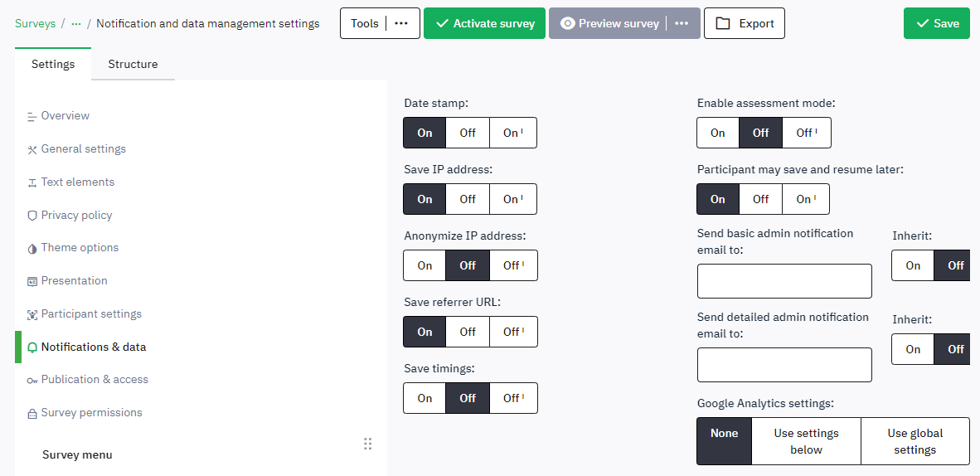Click the Privacy policy shield icon
The image size is (980, 476).
coord(32,216)
